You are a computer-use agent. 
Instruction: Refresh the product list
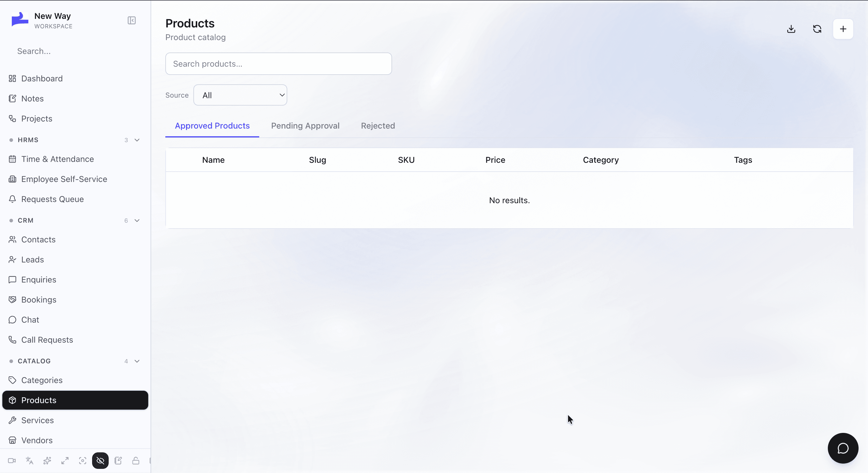tap(817, 29)
